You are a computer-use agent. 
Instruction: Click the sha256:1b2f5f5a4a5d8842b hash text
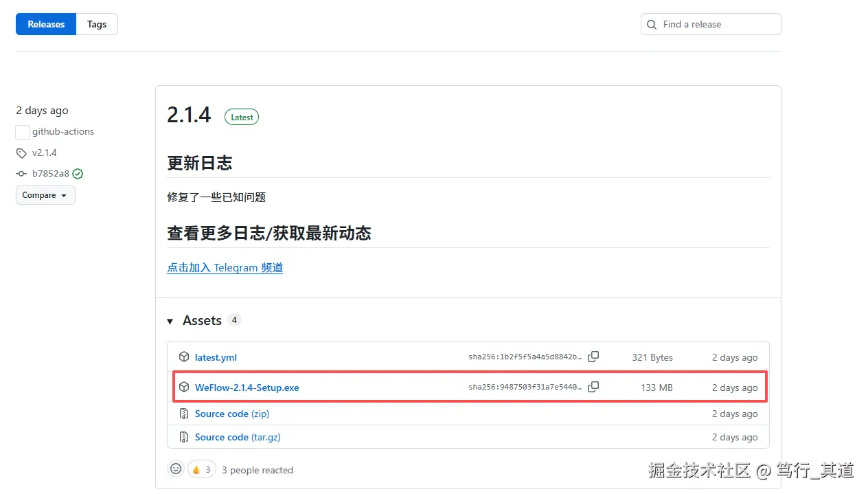pyautogui.click(x=525, y=357)
